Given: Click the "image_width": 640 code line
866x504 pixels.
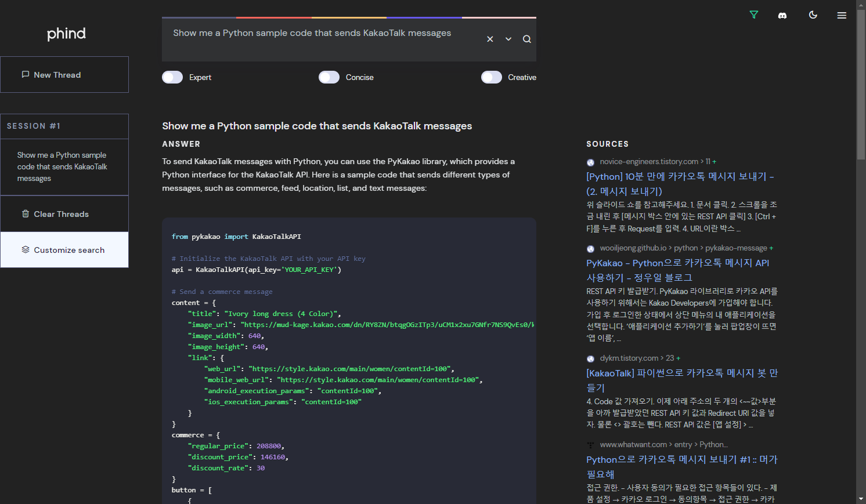Looking at the screenshot, I should coord(226,336).
